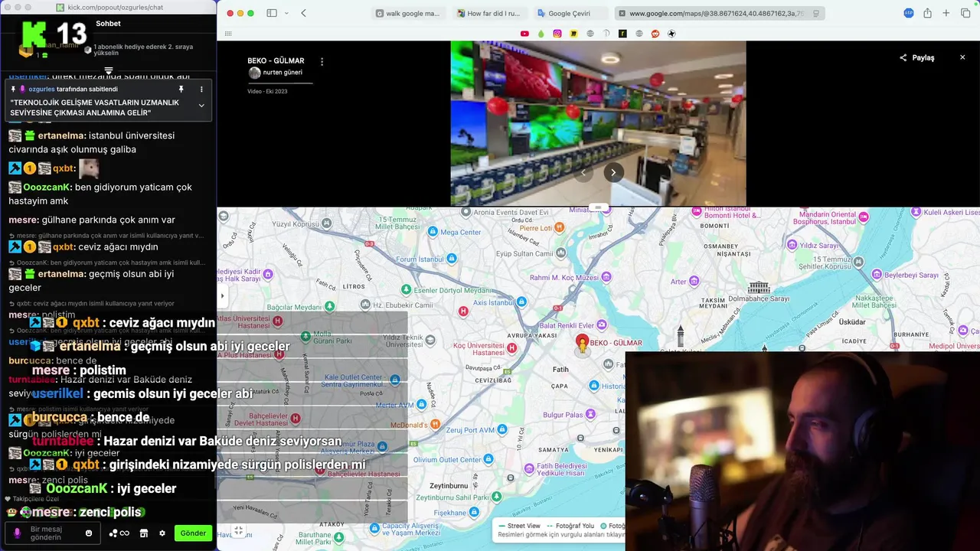Collapse the pinned message with its chevron
This screenshot has width=980, height=551.
click(x=201, y=106)
